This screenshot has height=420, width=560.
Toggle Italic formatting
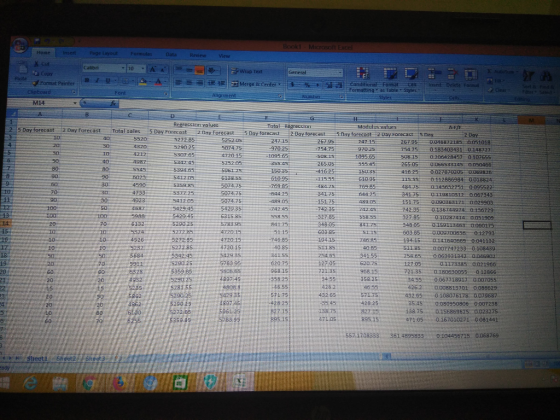click(97, 81)
